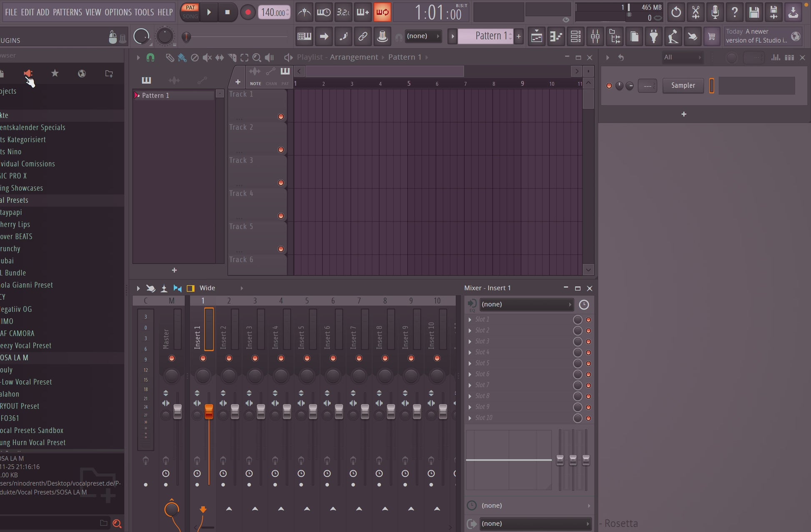Select the Playlist zoom tool
Viewport: 811px width, 532px height.
click(x=257, y=57)
